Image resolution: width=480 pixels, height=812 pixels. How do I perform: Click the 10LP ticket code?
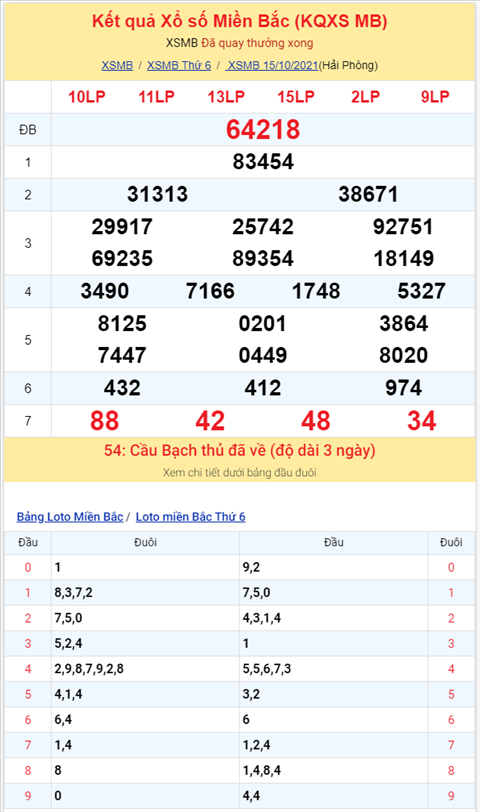(x=86, y=97)
